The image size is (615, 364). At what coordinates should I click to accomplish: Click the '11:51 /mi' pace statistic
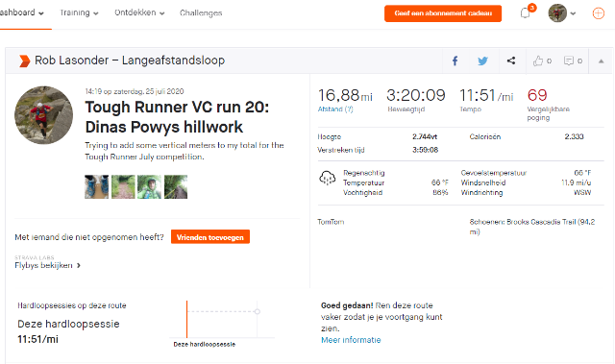[x=486, y=95]
